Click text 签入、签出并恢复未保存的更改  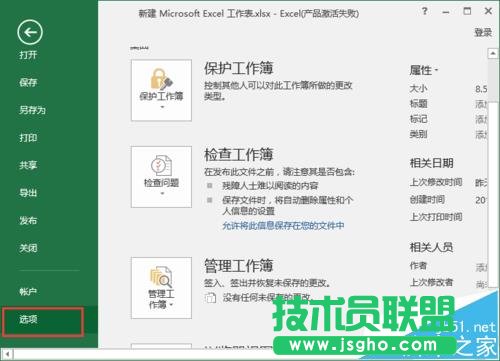click(x=268, y=283)
